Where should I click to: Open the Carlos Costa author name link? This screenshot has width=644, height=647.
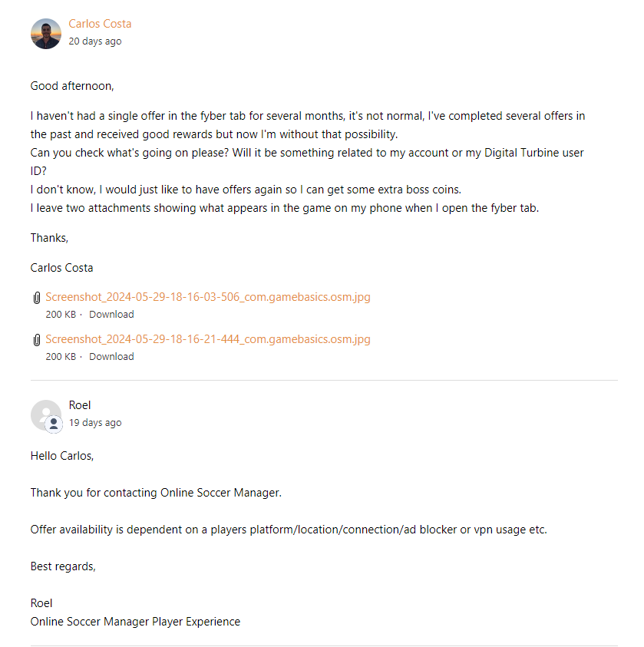click(100, 24)
